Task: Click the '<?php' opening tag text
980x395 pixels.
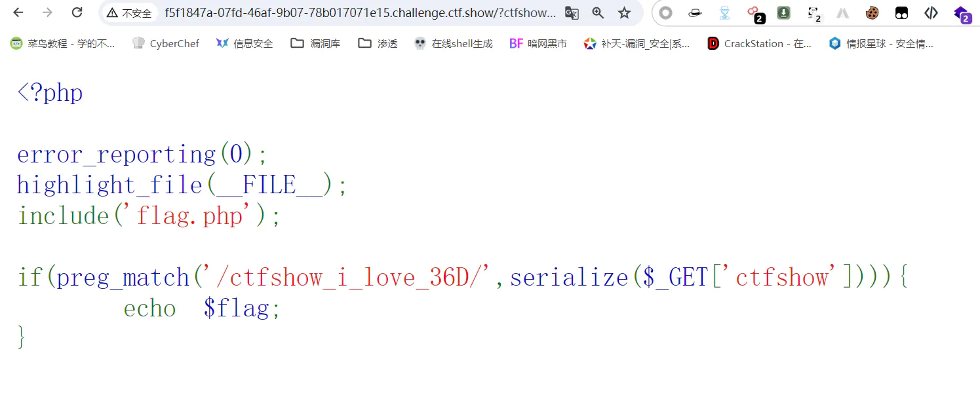Action: coord(50,92)
